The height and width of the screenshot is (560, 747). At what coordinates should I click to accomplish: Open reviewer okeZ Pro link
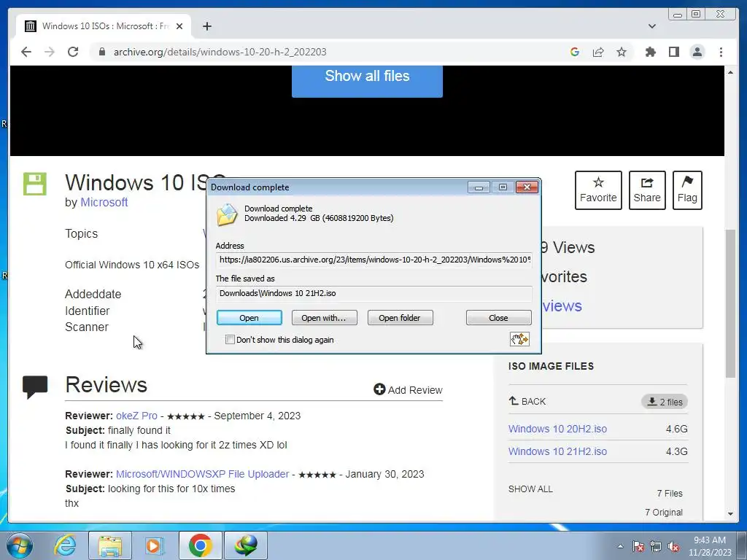136,416
